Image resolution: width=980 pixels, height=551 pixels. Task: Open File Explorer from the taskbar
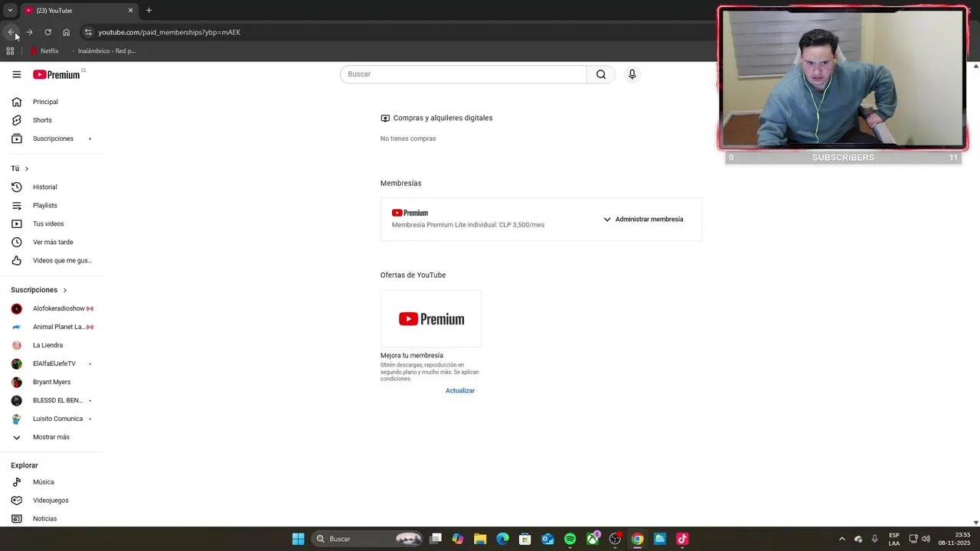coord(480,539)
